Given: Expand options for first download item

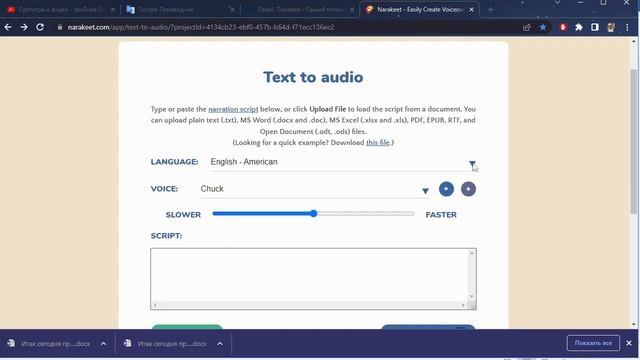Looking at the screenshot, I should tap(104, 344).
